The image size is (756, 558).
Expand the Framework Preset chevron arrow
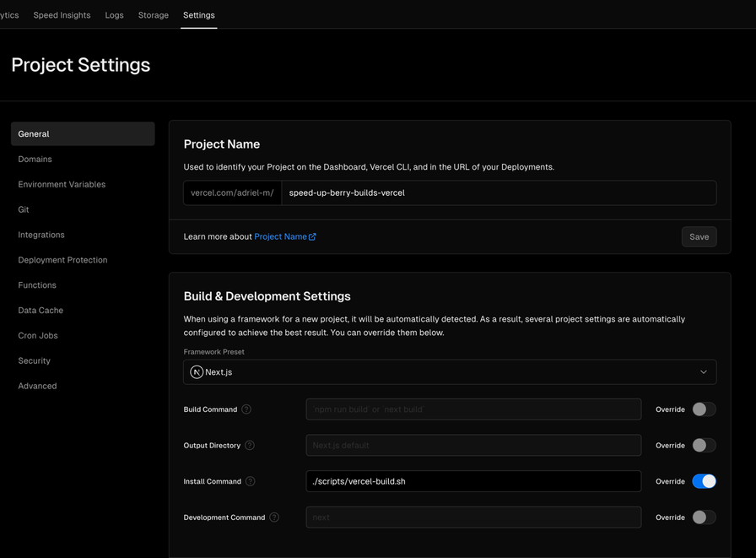pos(704,371)
